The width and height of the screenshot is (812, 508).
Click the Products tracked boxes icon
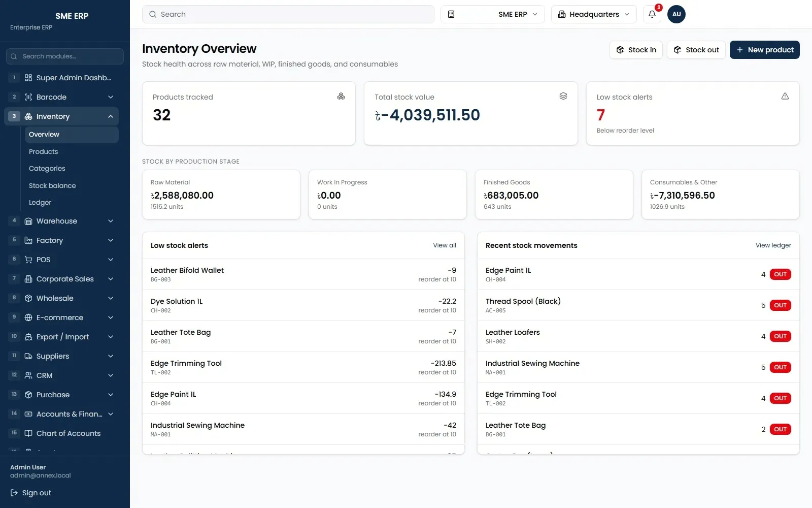click(341, 96)
